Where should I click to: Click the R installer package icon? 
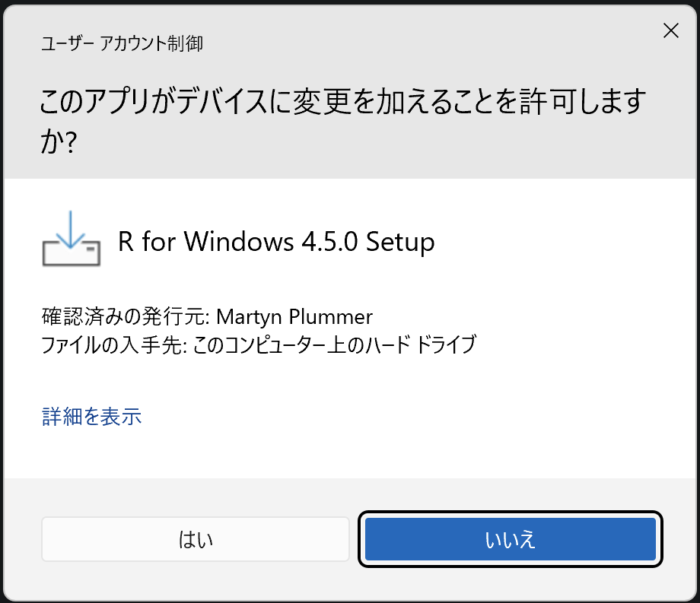pos(72,239)
